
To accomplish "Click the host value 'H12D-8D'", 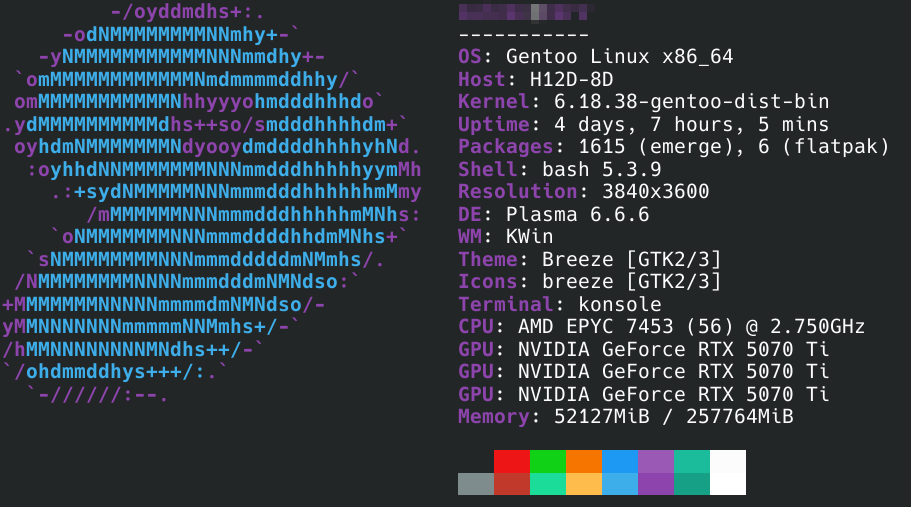I will point(571,80).
